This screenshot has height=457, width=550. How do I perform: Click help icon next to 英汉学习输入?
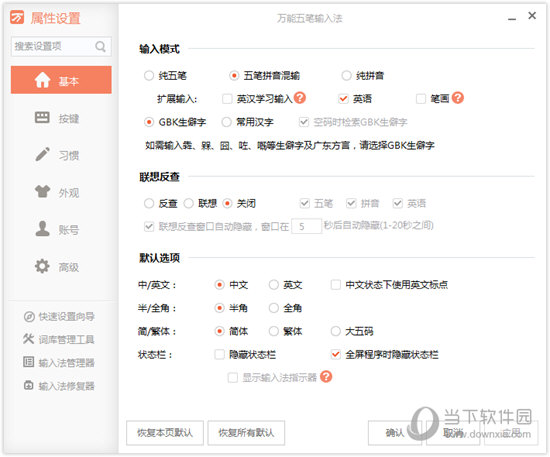pyautogui.click(x=300, y=98)
